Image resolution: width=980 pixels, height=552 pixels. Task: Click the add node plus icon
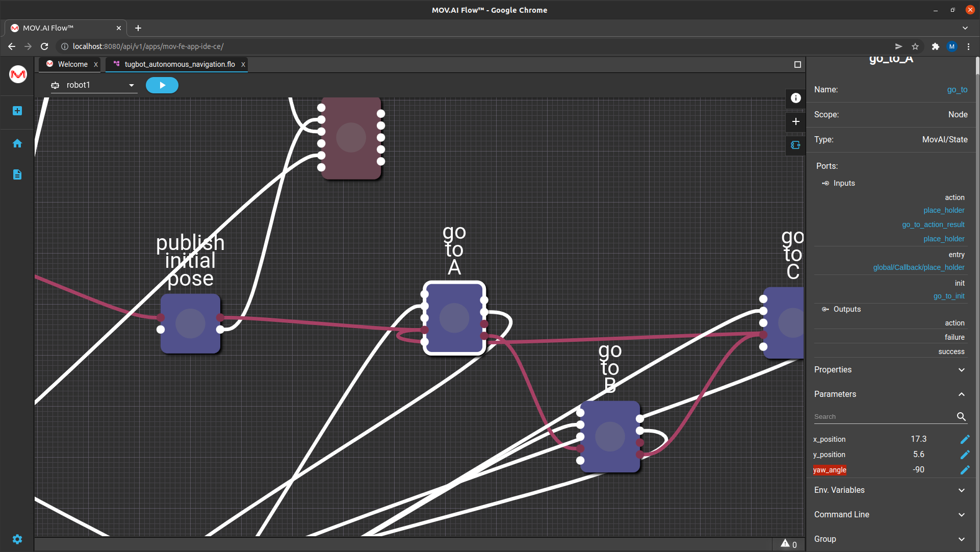pyautogui.click(x=796, y=121)
